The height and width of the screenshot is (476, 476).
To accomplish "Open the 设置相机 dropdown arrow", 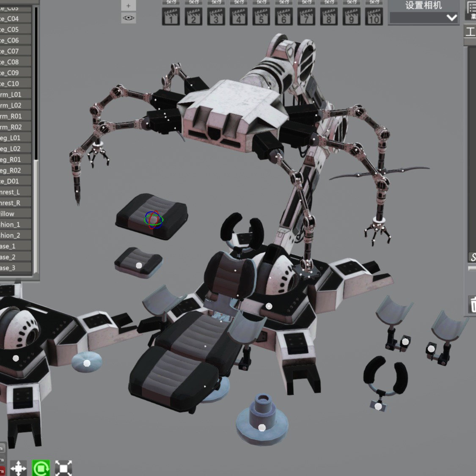I will 451,18.
